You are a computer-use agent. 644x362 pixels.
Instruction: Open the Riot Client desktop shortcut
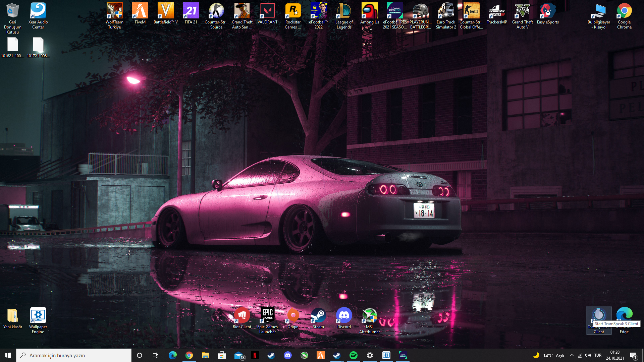point(242,318)
